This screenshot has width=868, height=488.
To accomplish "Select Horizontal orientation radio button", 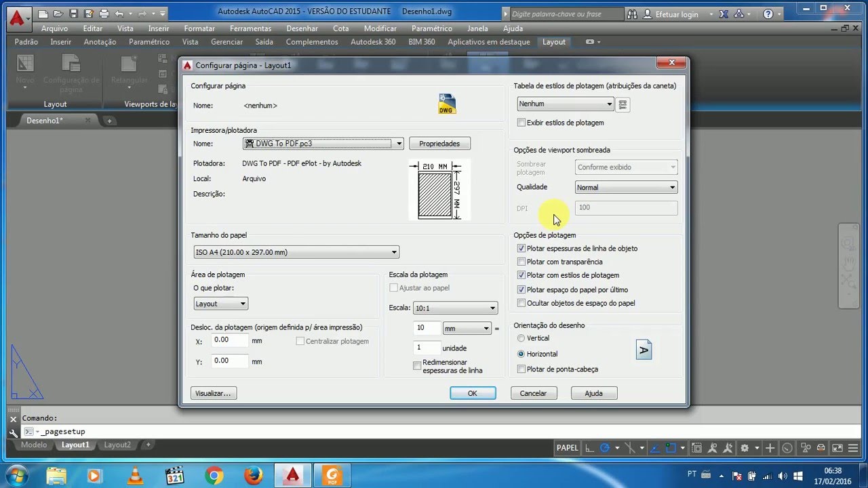I will point(521,354).
